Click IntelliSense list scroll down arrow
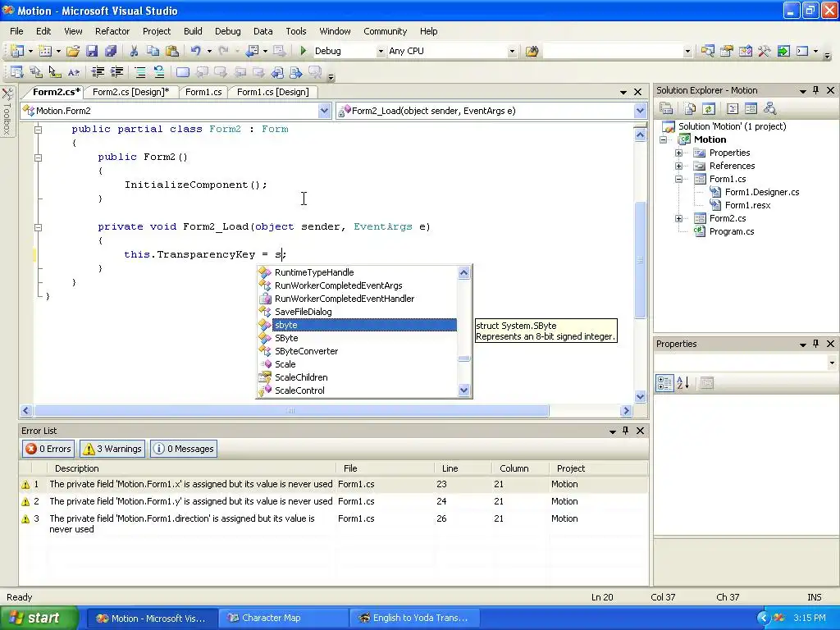 (464, 390)
